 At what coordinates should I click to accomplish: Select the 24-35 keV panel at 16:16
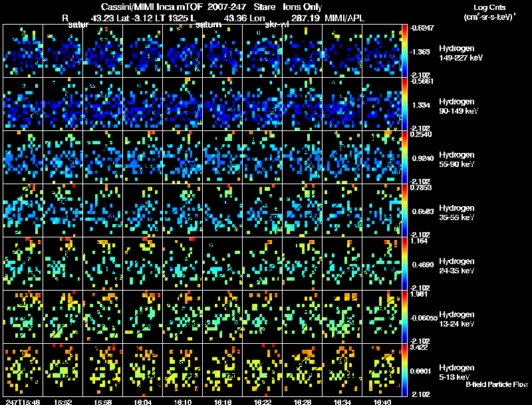223,264
